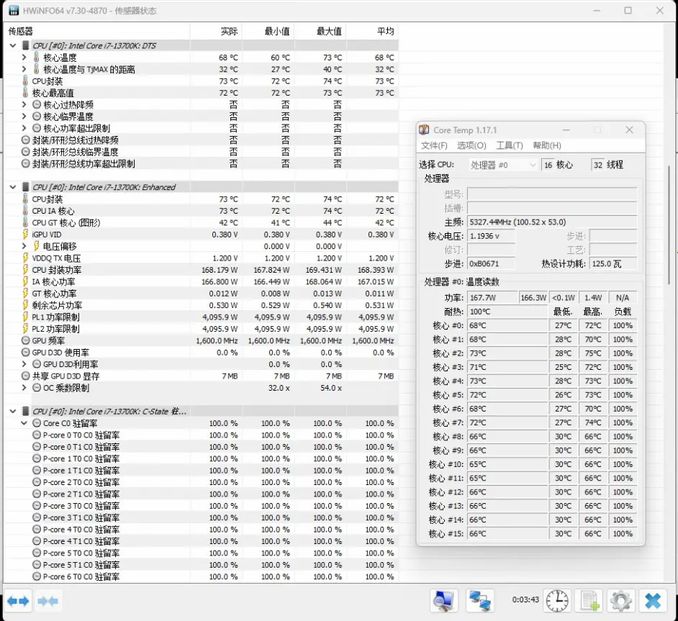Click the 平均 column header
The width and height of the screenshot is (678, 621).
click(x=383, y=31)
